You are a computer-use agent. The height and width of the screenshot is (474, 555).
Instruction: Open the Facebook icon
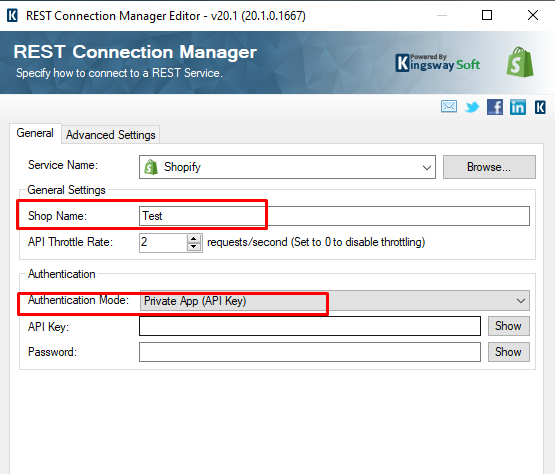pyautogui.click(x=495, y=107)
